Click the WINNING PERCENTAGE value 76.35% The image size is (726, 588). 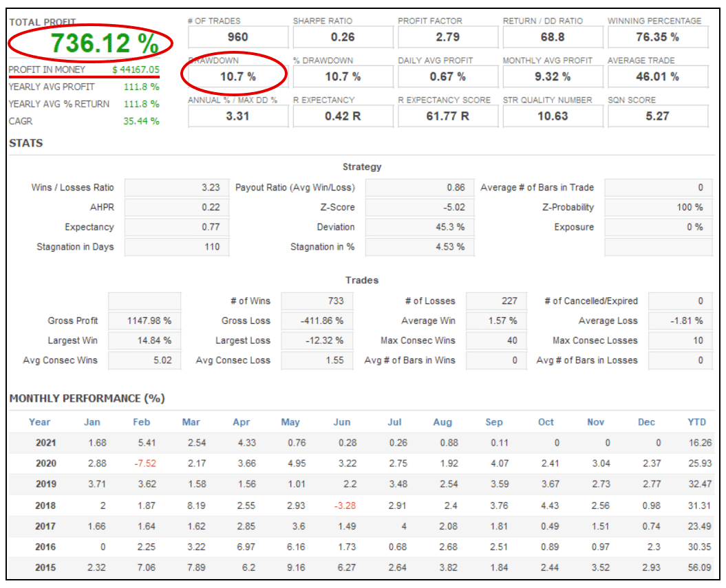pyautogui.click(x=657, y=36)
